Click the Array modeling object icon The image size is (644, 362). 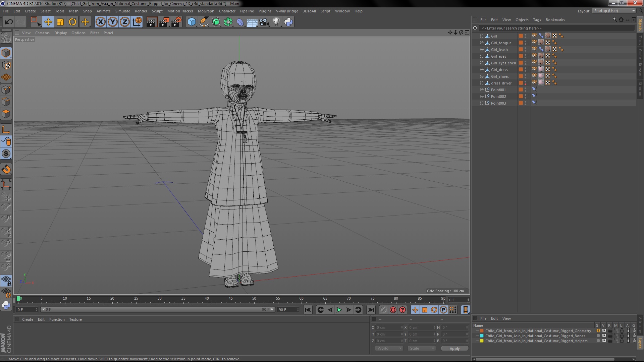pyautogui.click(x=228, y=22)
